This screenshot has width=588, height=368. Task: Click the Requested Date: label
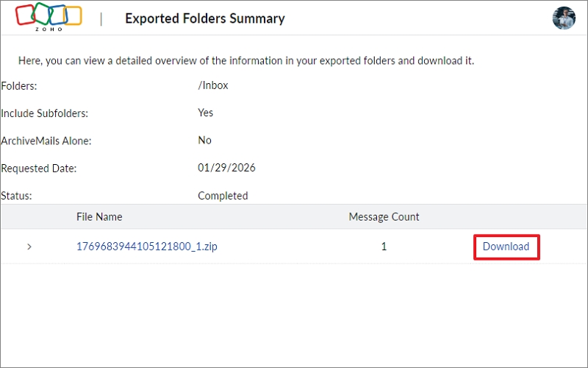coord(39,169)
